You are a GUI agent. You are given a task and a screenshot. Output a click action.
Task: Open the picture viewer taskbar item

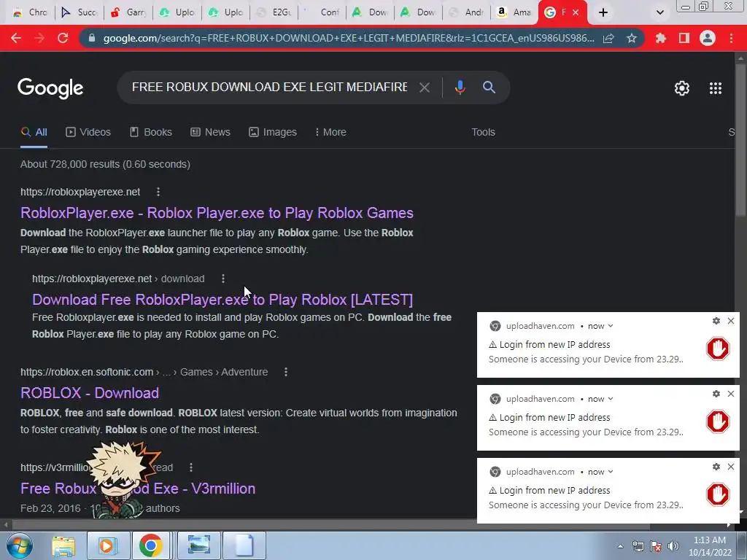(x=199, y=545)
